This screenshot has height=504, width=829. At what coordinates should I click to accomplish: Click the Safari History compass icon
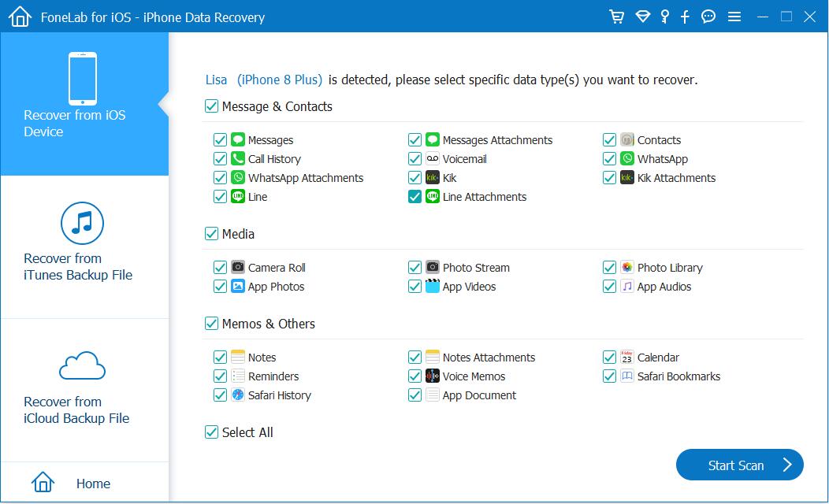click(238, 395)
